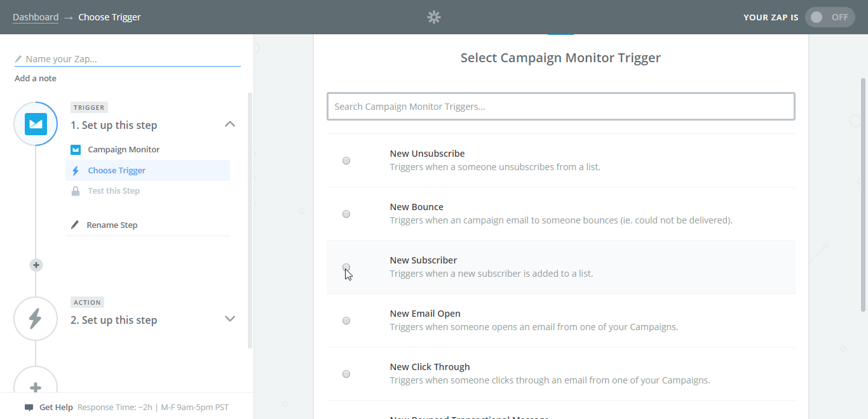Click the pencil icon by Name your Zap

pos(18,59)
